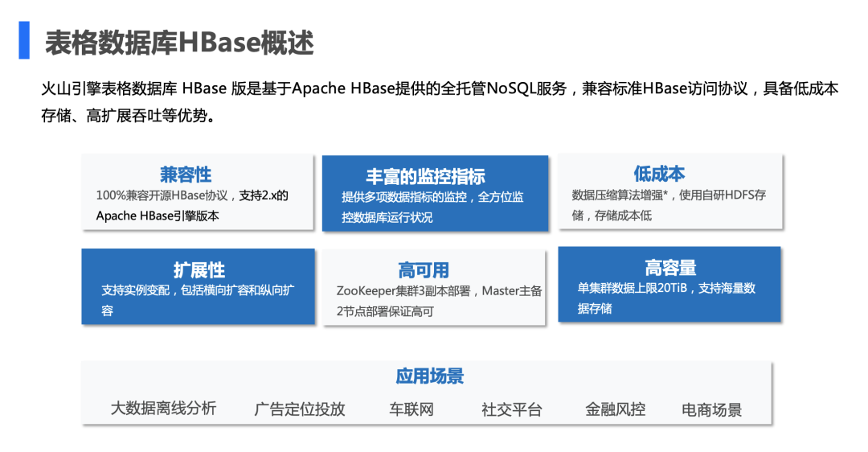
Task: Select the 广告定位投放 scenario label
Action: coord(300,409)
